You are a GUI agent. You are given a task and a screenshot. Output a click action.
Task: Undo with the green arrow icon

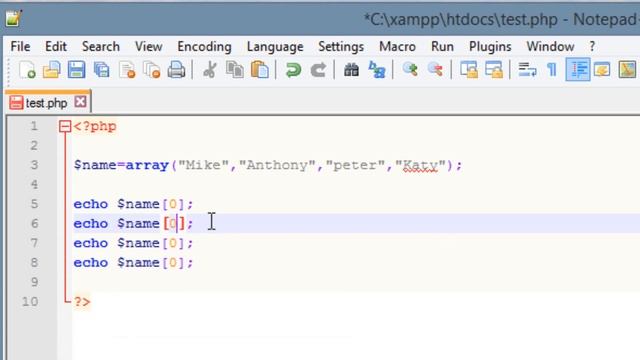(293, 70)
